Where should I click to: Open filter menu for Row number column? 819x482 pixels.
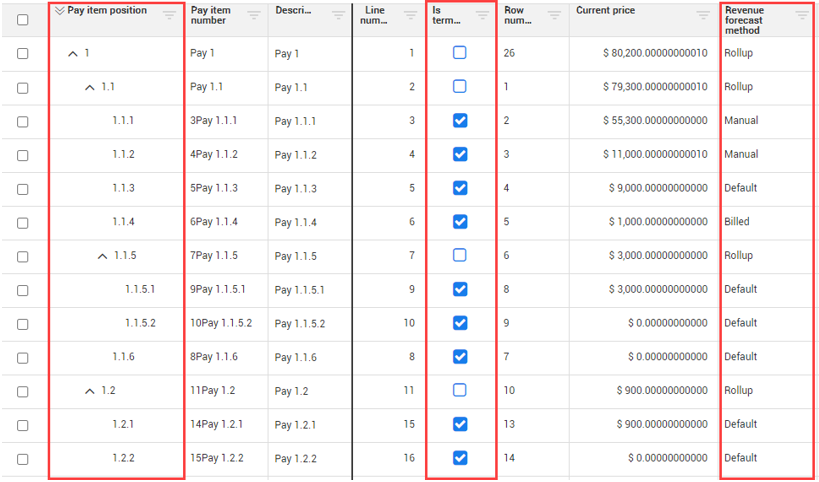(x=554, y=15)
